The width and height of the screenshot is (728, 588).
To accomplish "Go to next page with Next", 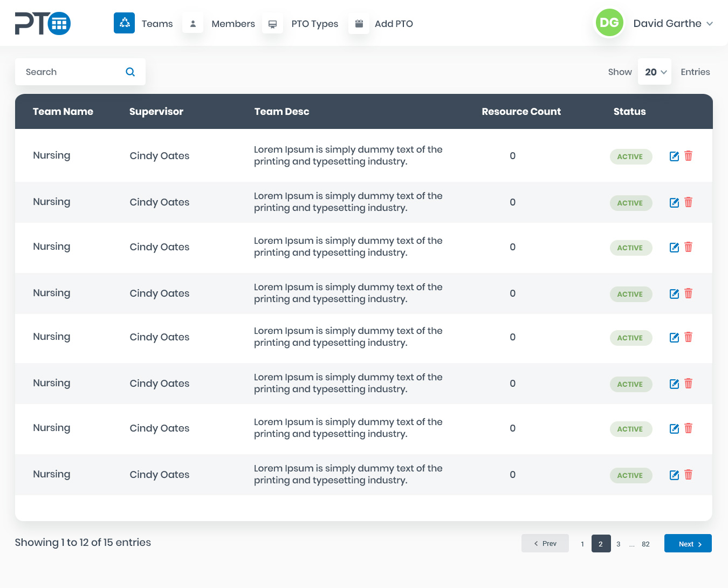I will (x=688, y=543).
